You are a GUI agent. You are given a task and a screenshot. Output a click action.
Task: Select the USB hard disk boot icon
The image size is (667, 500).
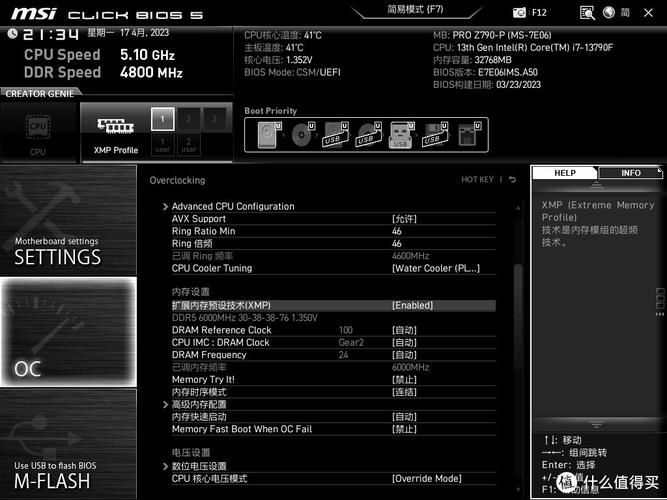tap(336, 135)
